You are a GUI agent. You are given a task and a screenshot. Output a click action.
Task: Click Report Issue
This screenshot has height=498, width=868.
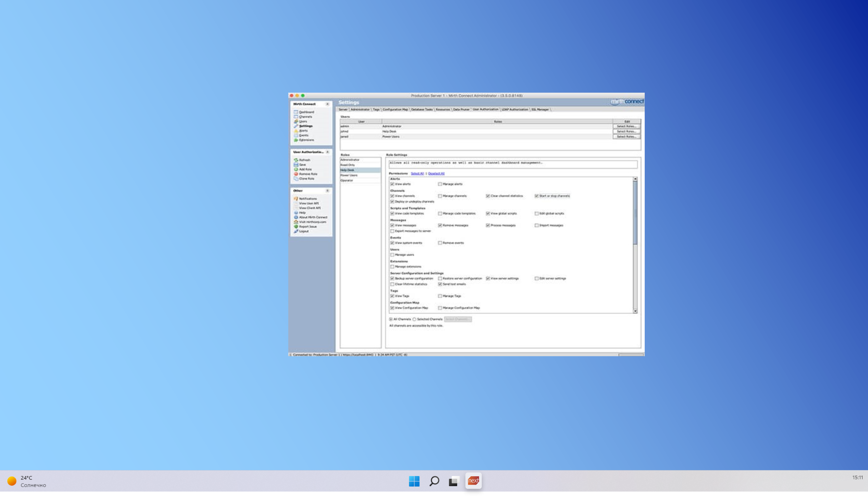coord(305,226)
